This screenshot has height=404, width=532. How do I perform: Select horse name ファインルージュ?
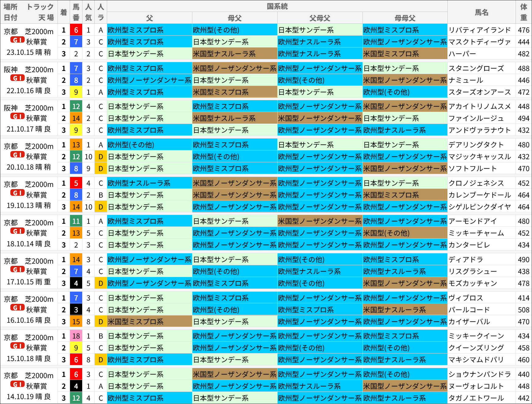click(x=476, y=118)
